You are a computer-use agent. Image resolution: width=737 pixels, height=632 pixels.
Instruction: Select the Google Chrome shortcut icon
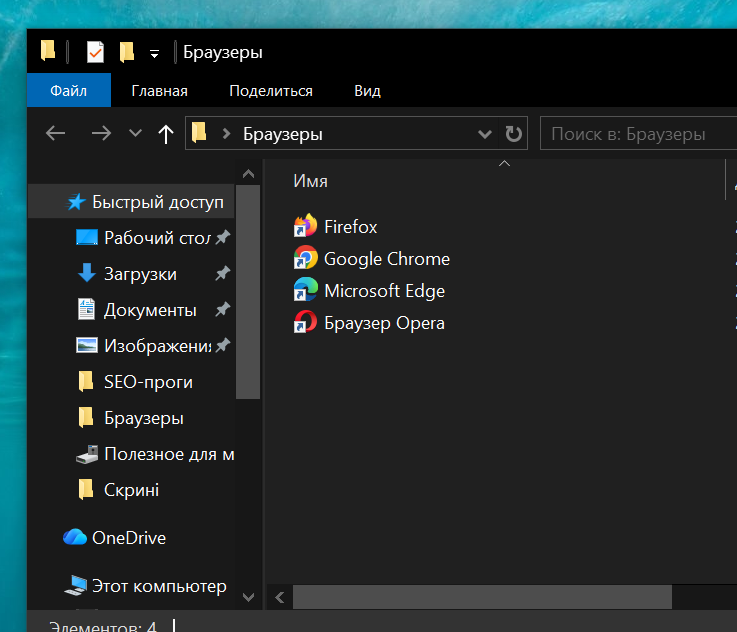(305, 257)
